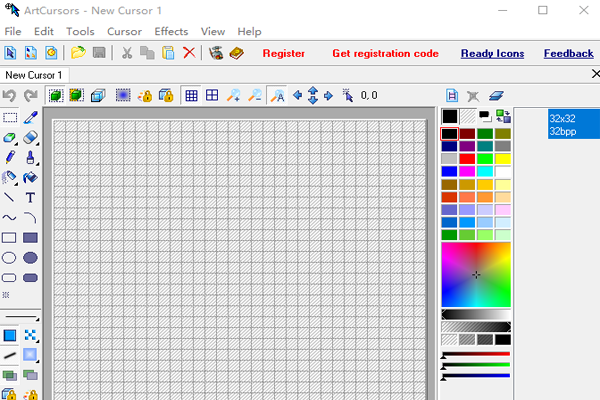Select the Text tool

pyautogui.click(x=31, y=198)
